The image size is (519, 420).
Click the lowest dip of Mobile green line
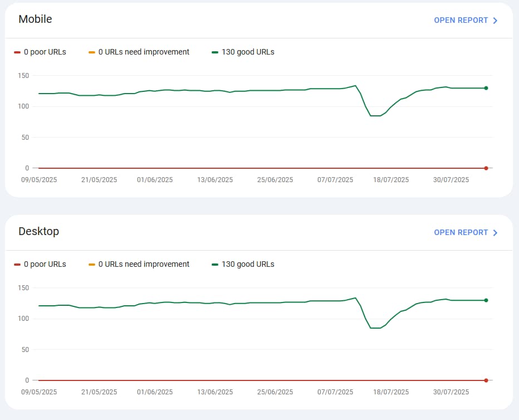(x=375, y=116)
